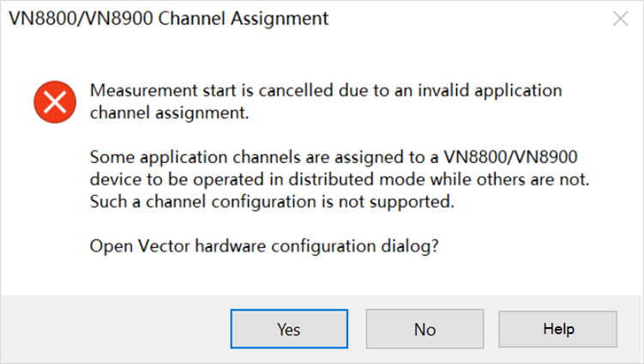Open Help for this error dialog

(557, 329)
